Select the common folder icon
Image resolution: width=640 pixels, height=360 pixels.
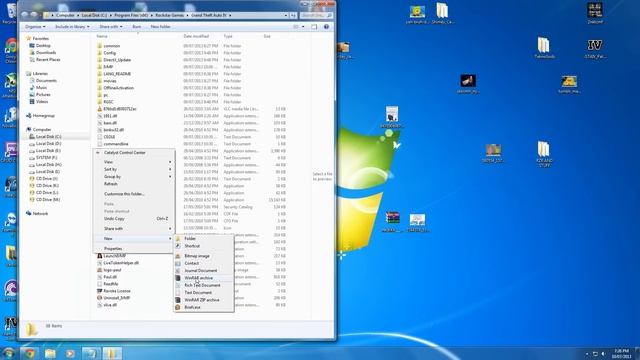[x=100, y=46]
